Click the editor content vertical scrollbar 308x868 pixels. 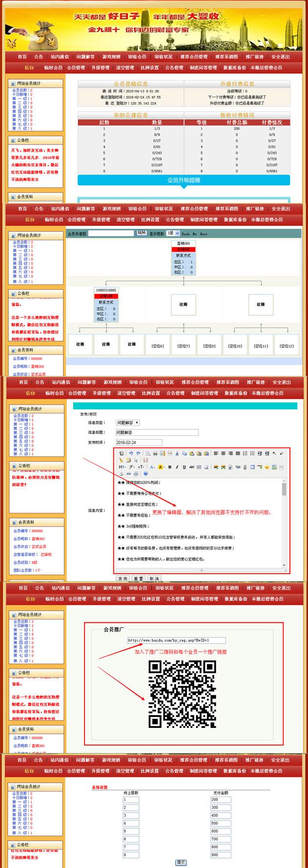tap(284, 523)
